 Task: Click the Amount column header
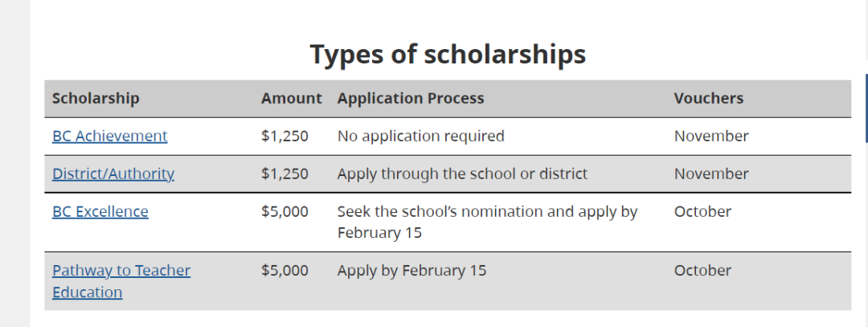coord(291,98)
